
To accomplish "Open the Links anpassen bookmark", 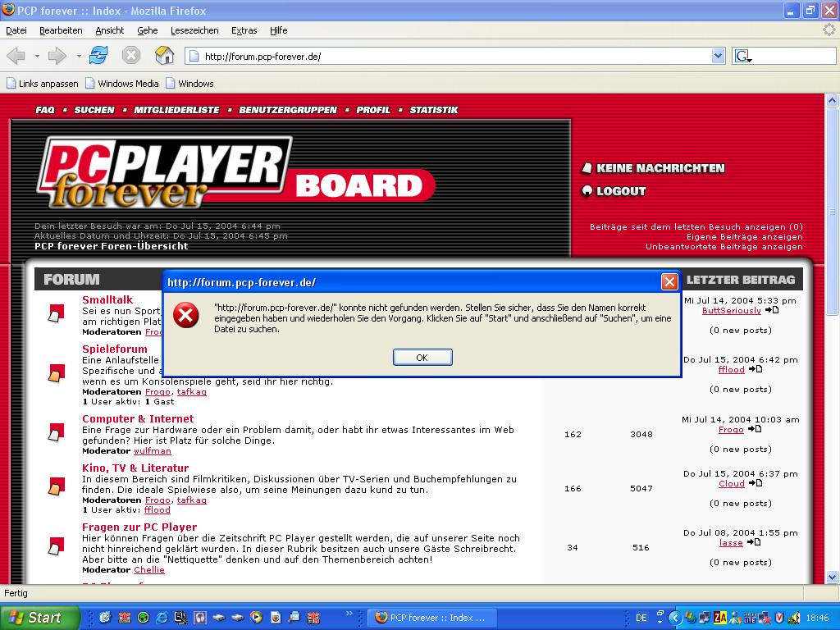I will [x=43, y=84].
